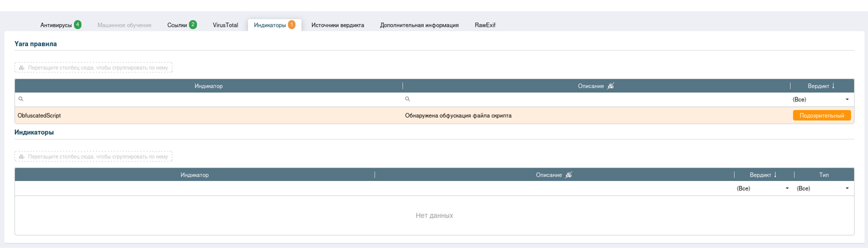Click the orange Подозрительный verdict badge
This screenshot has width=868, height=249.
822,115
